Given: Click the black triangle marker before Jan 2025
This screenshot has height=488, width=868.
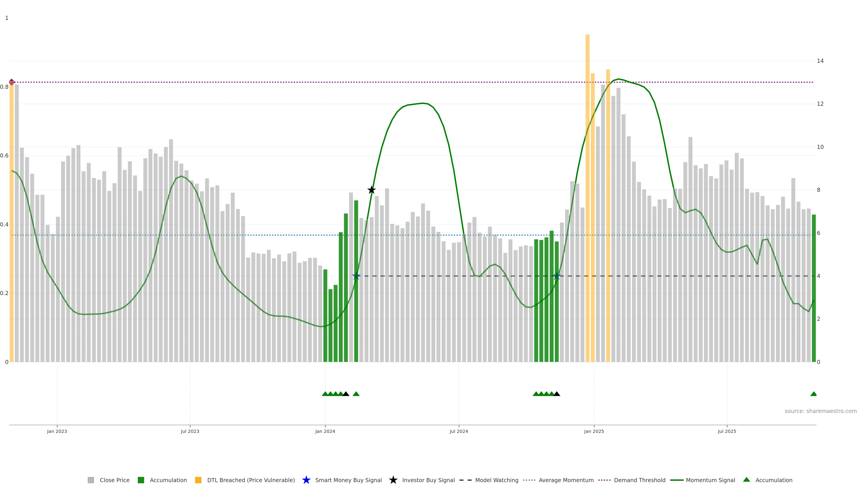Looking at the screenshot, I should pyautogui.click(x=557, y=394).
